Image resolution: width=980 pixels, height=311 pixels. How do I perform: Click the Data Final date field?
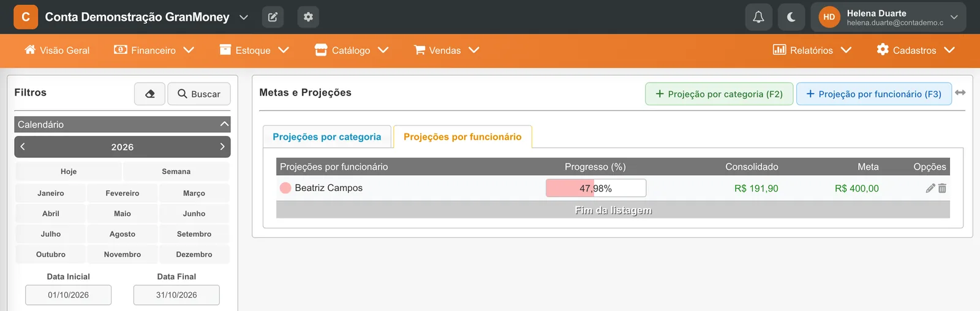(176, 295)
